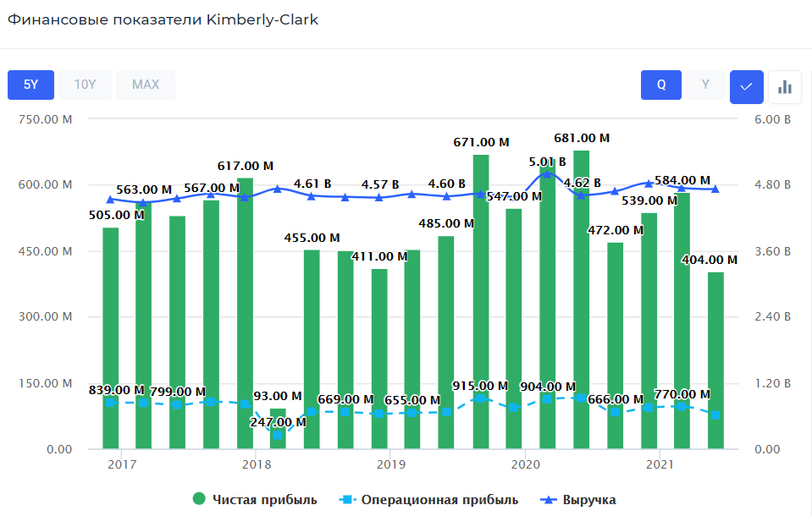Image resolution: width=812 pixels, height=516 pixels.
Task: Click the 539.00 M bar label
Action: [x=649, y=200]
